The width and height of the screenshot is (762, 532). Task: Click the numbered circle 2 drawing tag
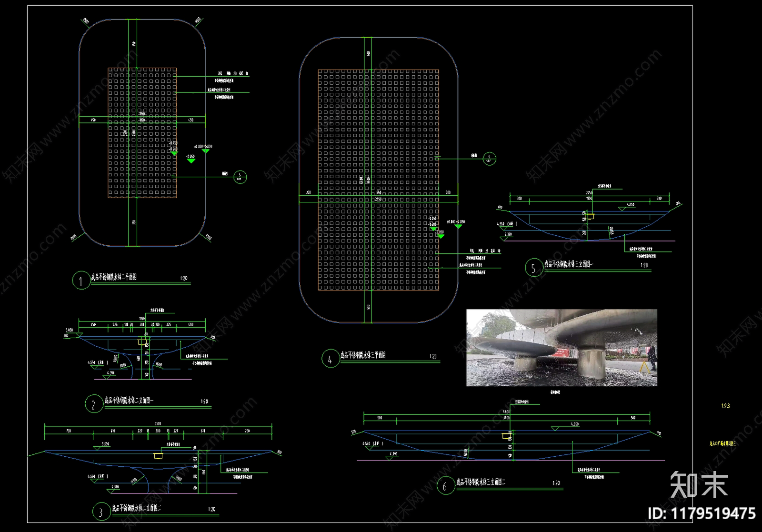pos(94,404)
